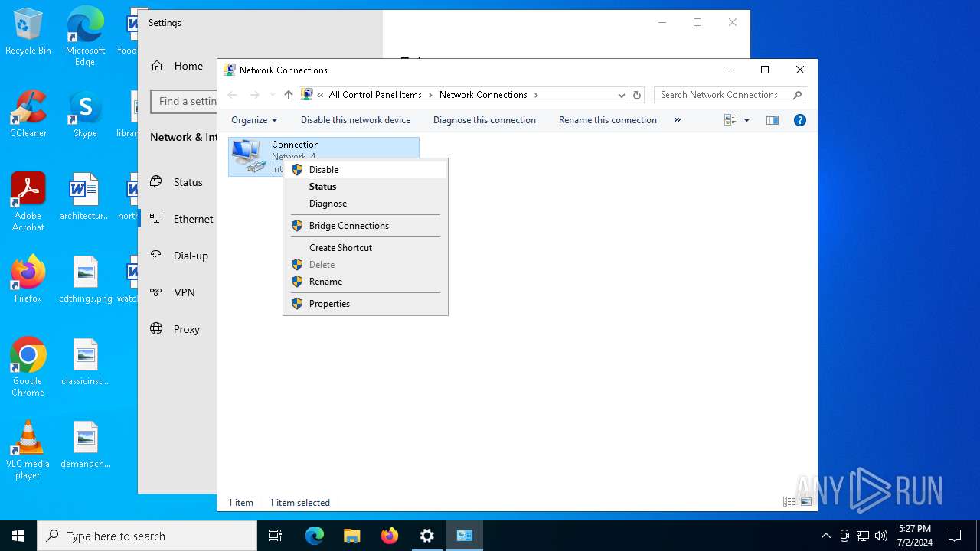Show hidden system tray icons

(825, 536)
